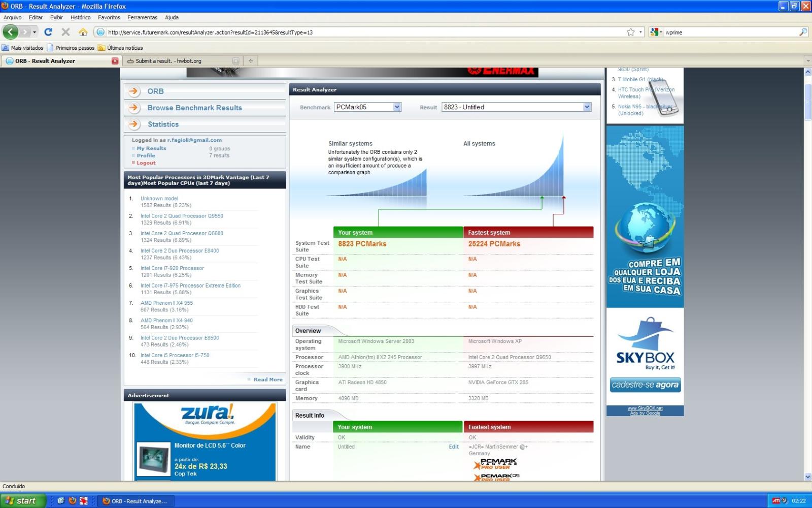Viewport: 812px width, 508px height.
Task: Open Últimas notícias feed bookmark
Action: coord(120,48)
